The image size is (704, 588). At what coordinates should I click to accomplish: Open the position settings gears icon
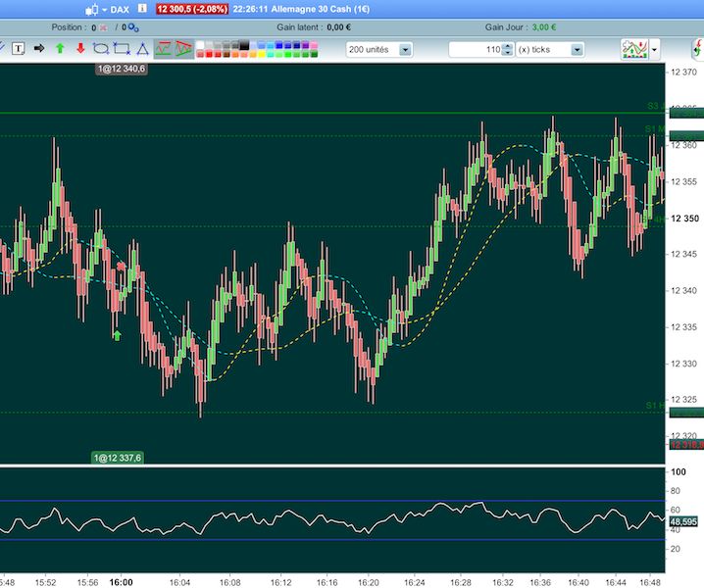tap(133, 27)
